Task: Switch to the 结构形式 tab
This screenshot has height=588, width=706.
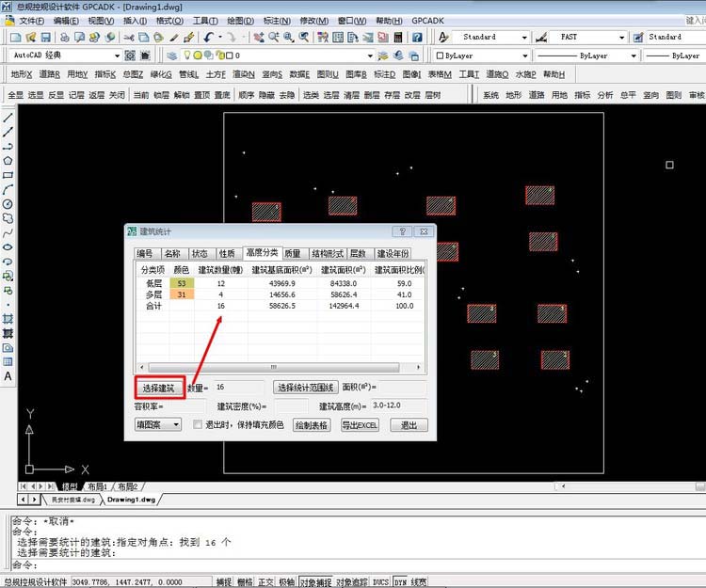Action: tap(328, 253)
